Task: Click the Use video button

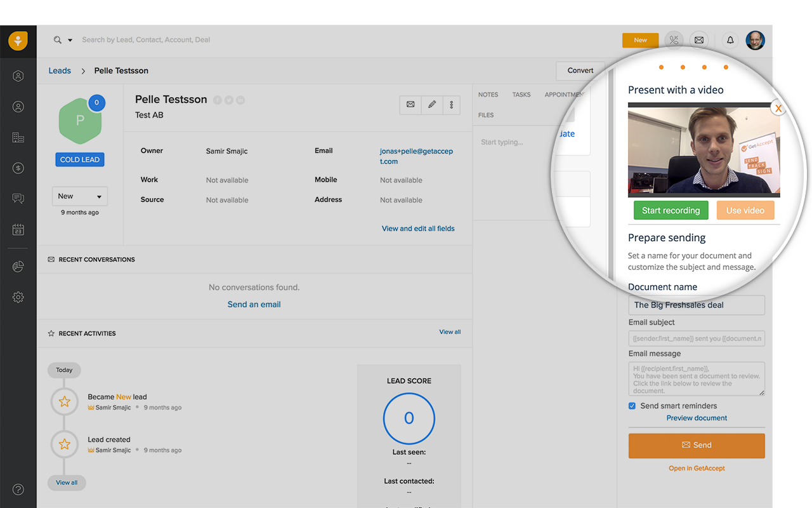Action: (745, 210)
